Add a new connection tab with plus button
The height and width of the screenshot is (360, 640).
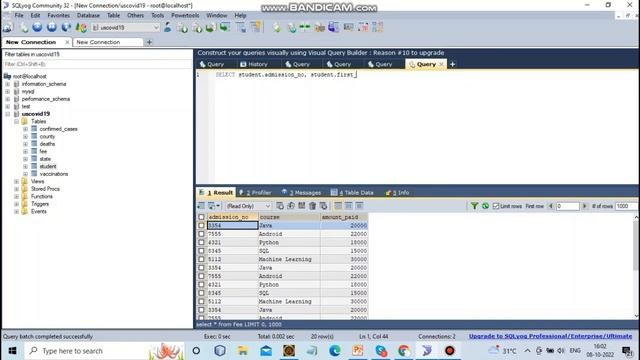pos(149,42)
